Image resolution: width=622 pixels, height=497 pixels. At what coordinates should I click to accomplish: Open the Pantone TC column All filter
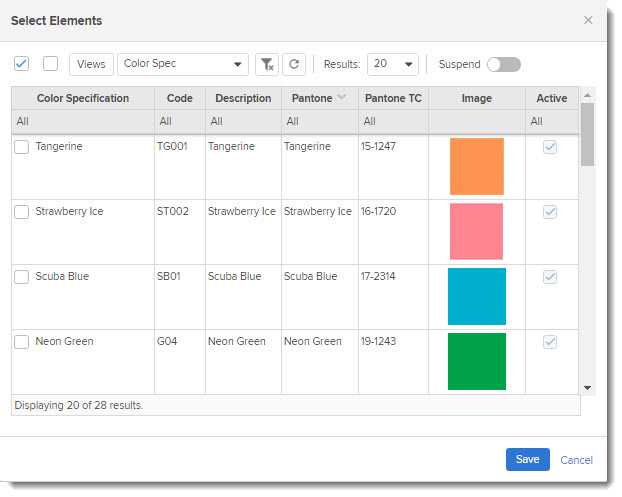393,121
